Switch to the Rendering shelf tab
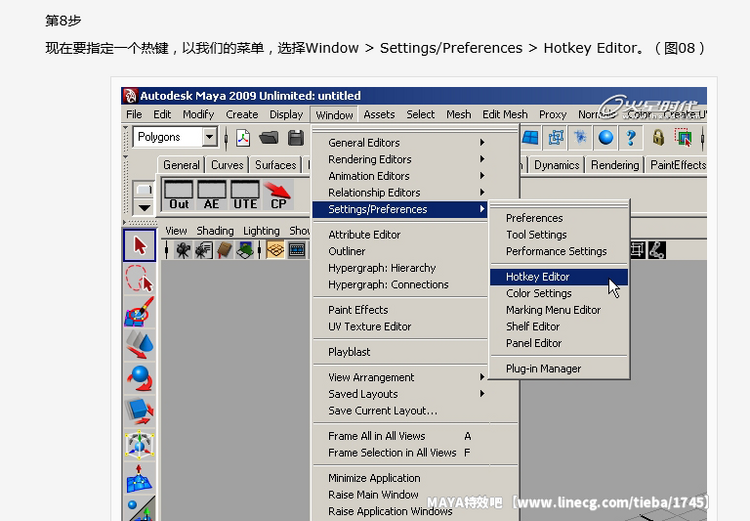The width and height of the screenshot is (750, 521). click(615, 165)
